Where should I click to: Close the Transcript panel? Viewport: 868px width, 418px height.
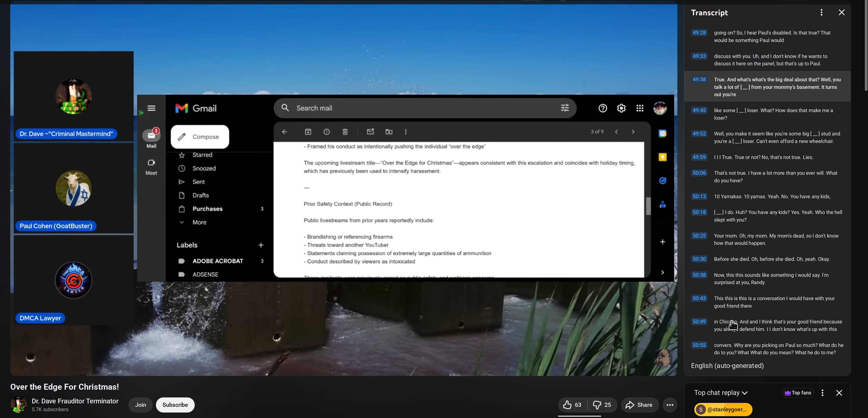(841, 13)
